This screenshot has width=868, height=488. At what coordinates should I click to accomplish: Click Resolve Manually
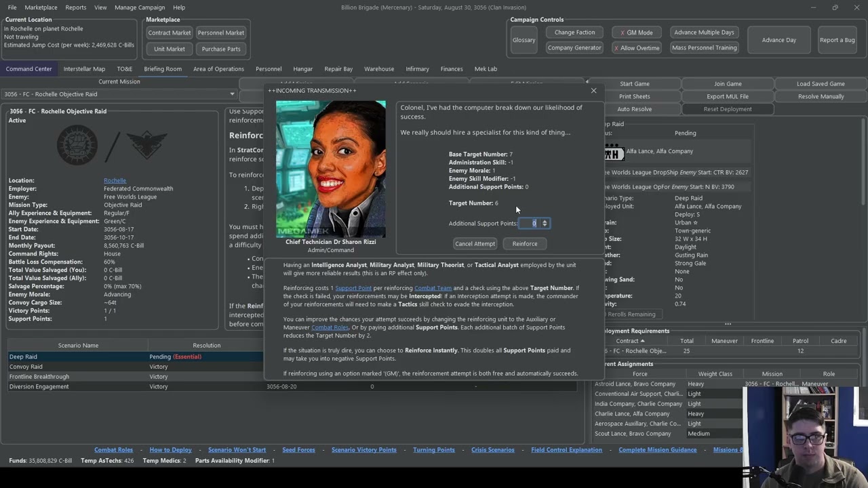click(821, 96)
